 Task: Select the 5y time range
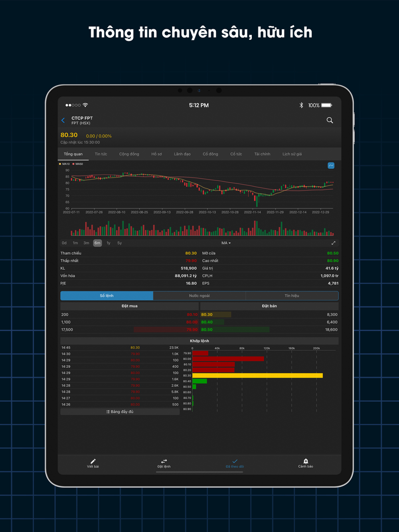[120, 243]
